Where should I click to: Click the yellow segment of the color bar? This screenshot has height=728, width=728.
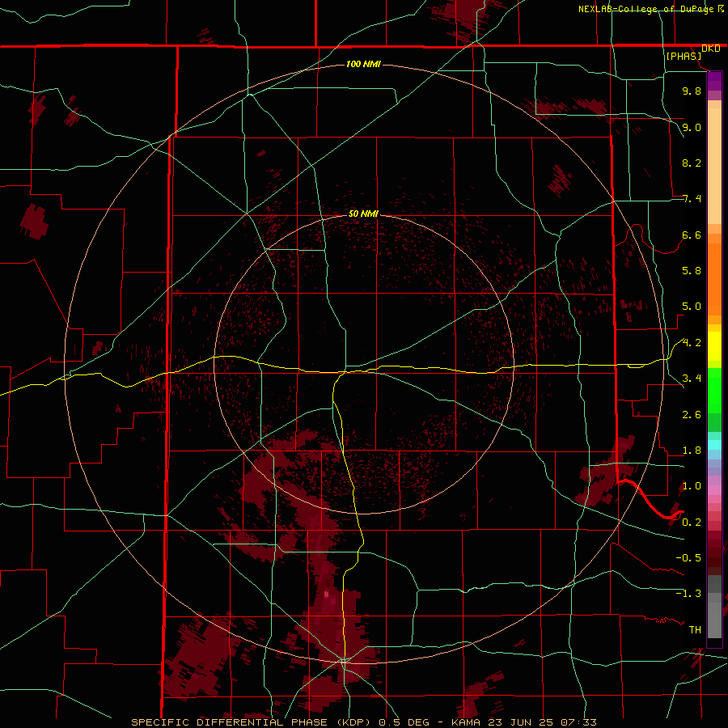(714, 346)
